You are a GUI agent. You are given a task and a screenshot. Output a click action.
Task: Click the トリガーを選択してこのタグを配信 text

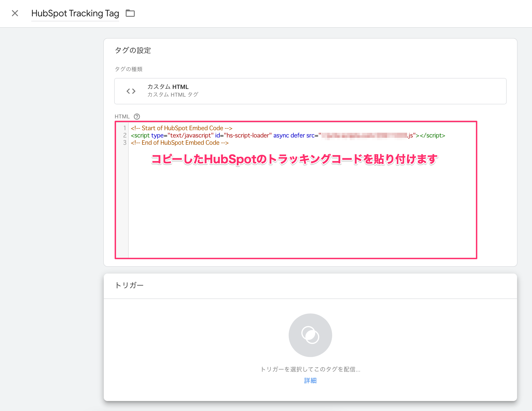(x=310, y=369)
